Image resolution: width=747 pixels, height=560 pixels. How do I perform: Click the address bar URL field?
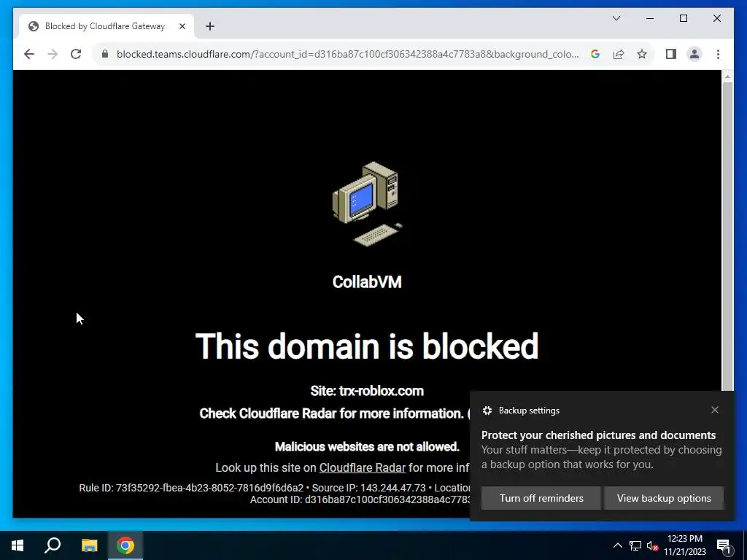(x=348, y=54)
